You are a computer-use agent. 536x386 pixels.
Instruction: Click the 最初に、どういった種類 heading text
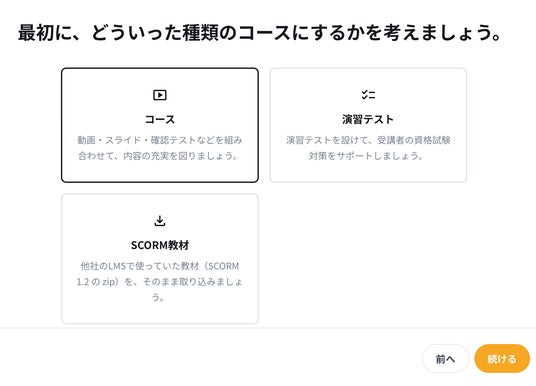point(259,33)
